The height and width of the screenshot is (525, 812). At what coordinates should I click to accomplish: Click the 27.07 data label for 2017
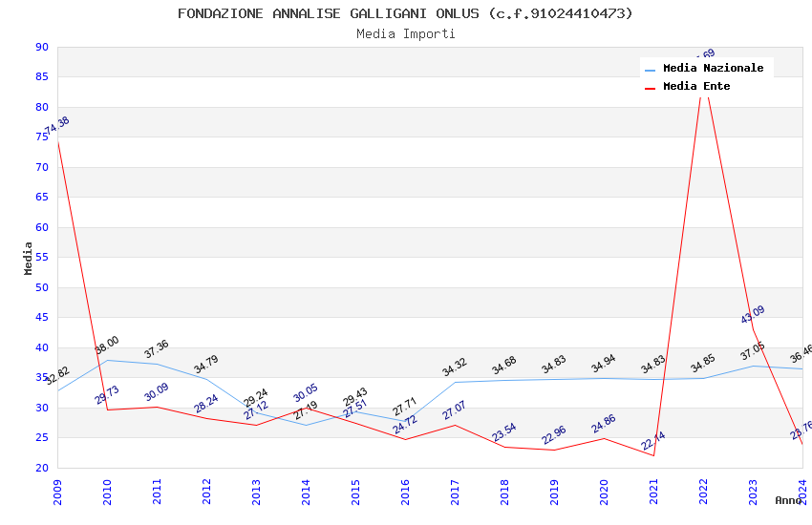[455, 410]
